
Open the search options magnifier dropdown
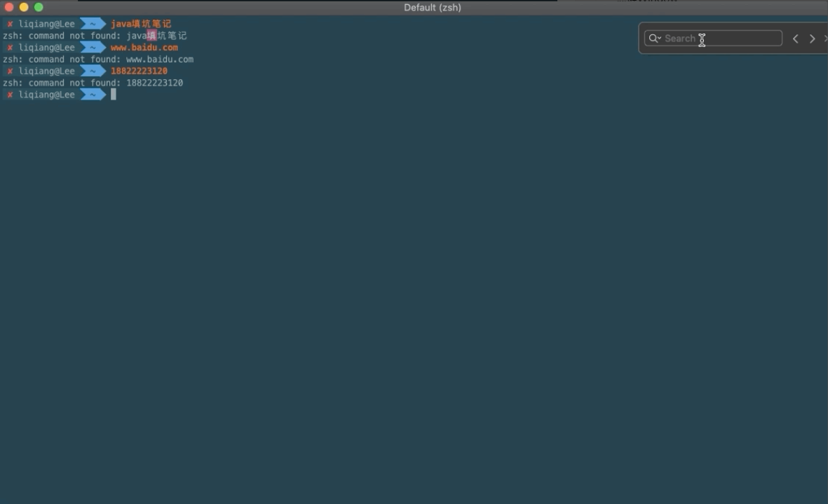pos(655,39)
